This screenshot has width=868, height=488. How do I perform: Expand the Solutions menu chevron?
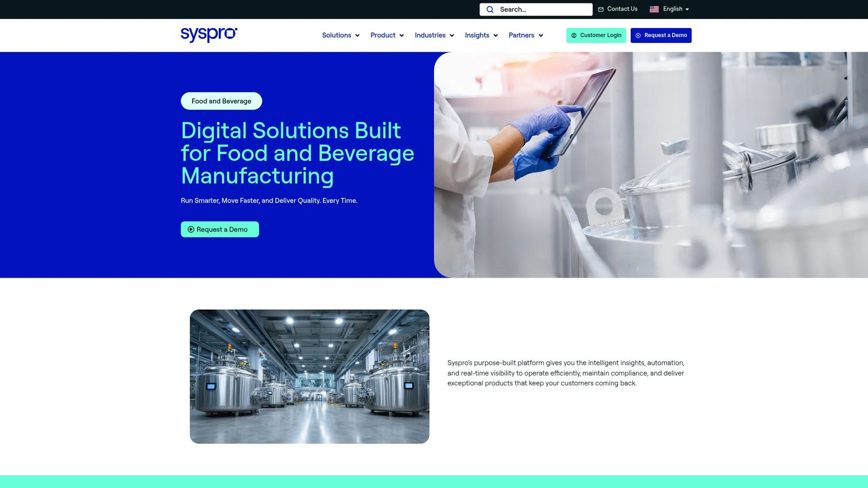357,36
